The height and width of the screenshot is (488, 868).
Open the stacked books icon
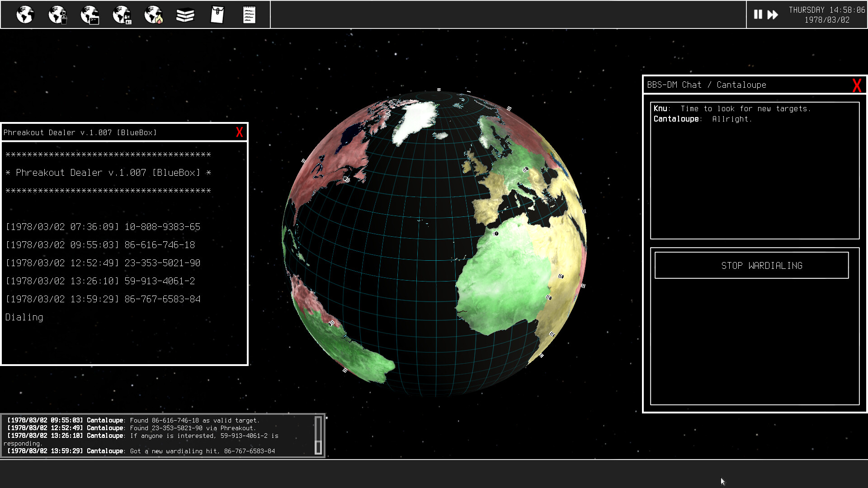[x=185, y=14]
